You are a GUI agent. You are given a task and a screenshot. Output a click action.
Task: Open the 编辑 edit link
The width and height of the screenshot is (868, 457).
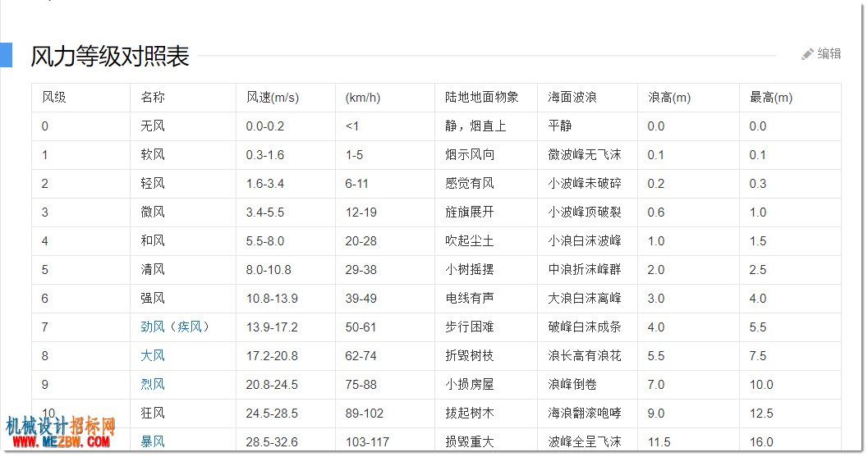click(829, 53)
